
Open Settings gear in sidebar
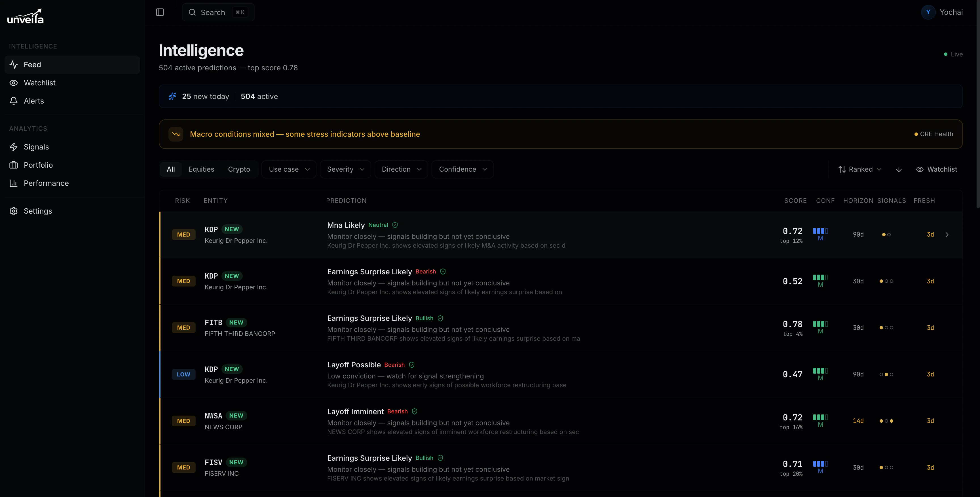(38, 211)
